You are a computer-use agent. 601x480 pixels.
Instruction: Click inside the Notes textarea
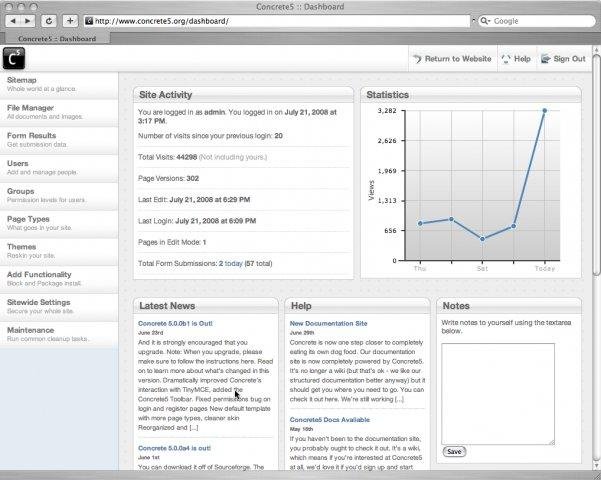coord(498,394)
